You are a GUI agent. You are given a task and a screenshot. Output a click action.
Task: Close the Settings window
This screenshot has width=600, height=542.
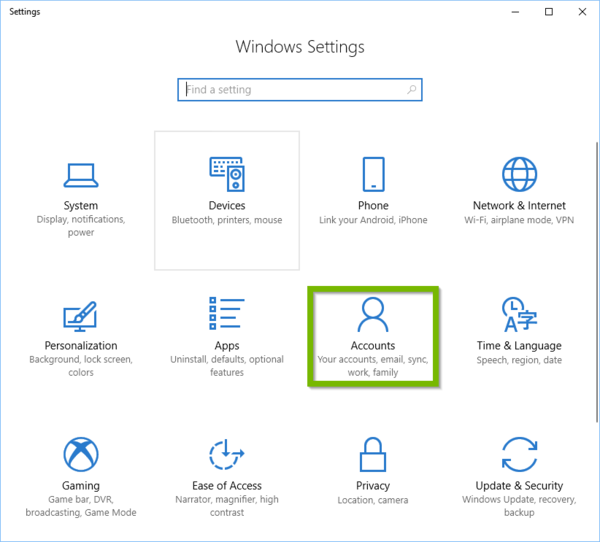[x=582, y=12]
